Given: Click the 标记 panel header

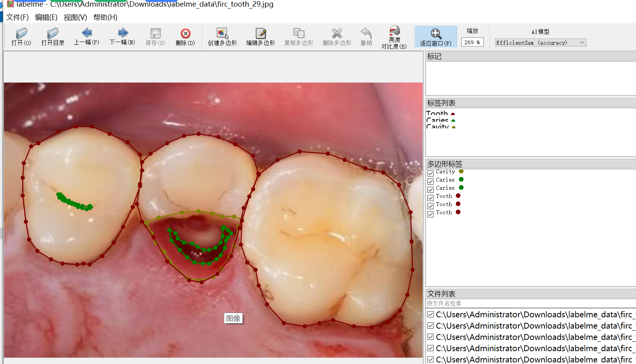Looking at the screenshot, I should pos(531,56).
